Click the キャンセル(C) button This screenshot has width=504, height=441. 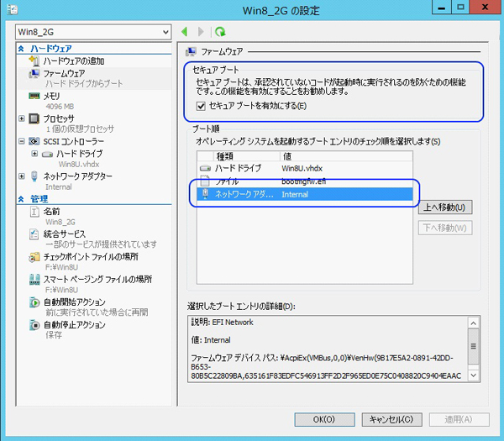(x=391, y=419)
